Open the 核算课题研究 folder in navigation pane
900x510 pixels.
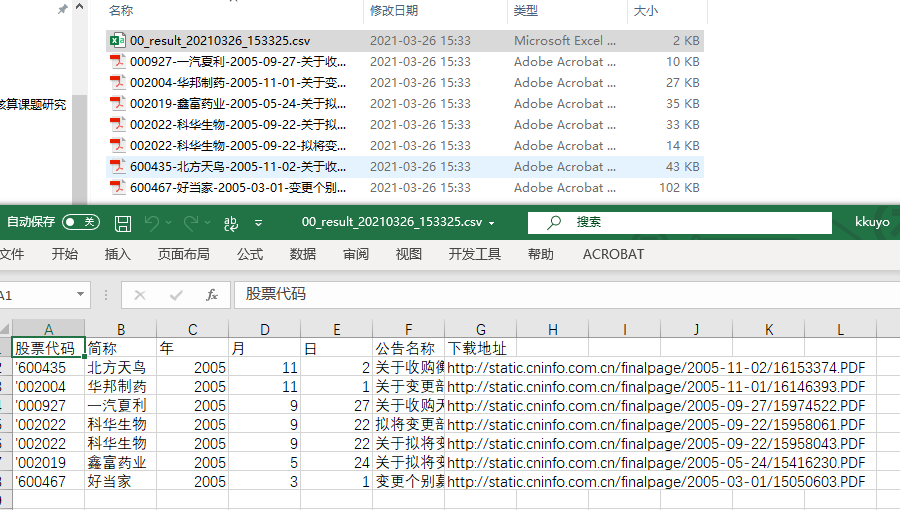pos(33,104)
